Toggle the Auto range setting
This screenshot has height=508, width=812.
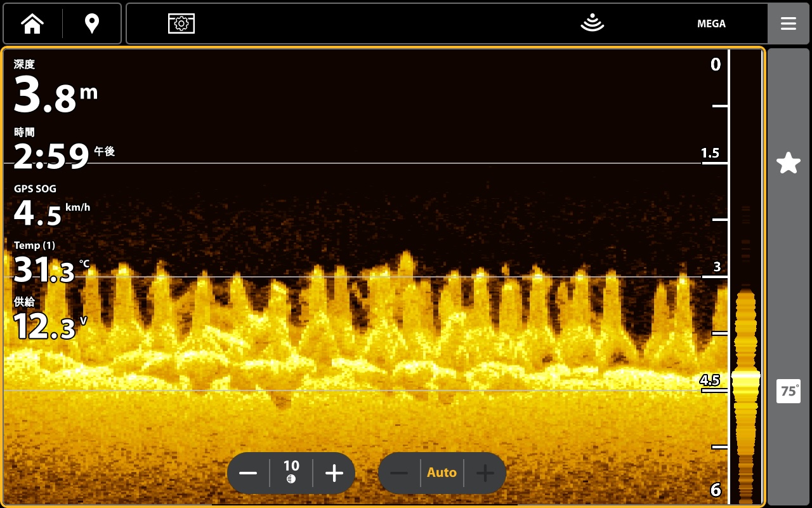click(x=442, y=473)
